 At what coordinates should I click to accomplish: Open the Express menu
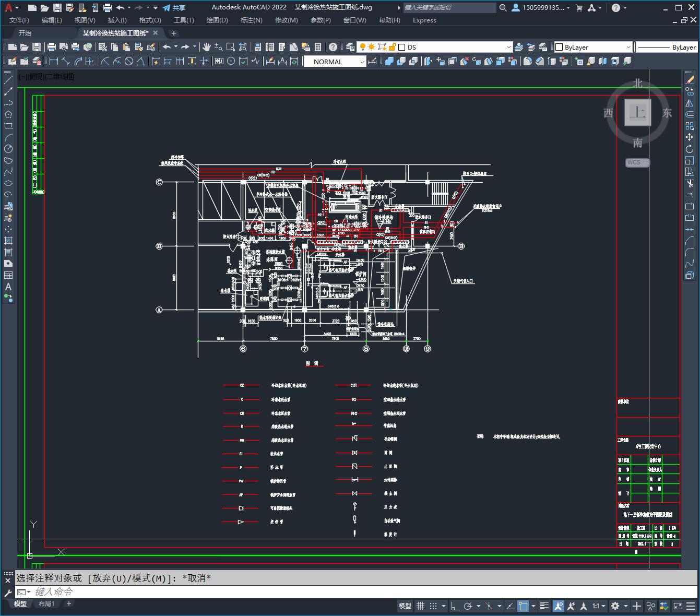(424, 20)
